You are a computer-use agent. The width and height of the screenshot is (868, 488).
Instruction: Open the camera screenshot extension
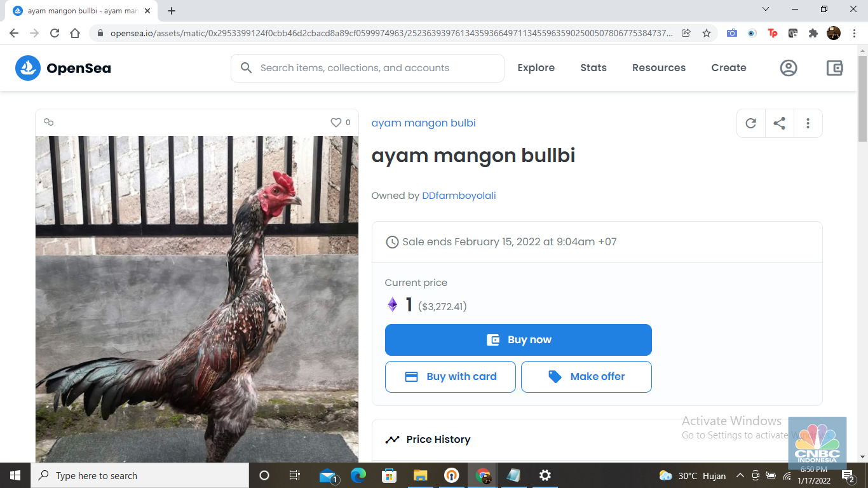(732, 33)
